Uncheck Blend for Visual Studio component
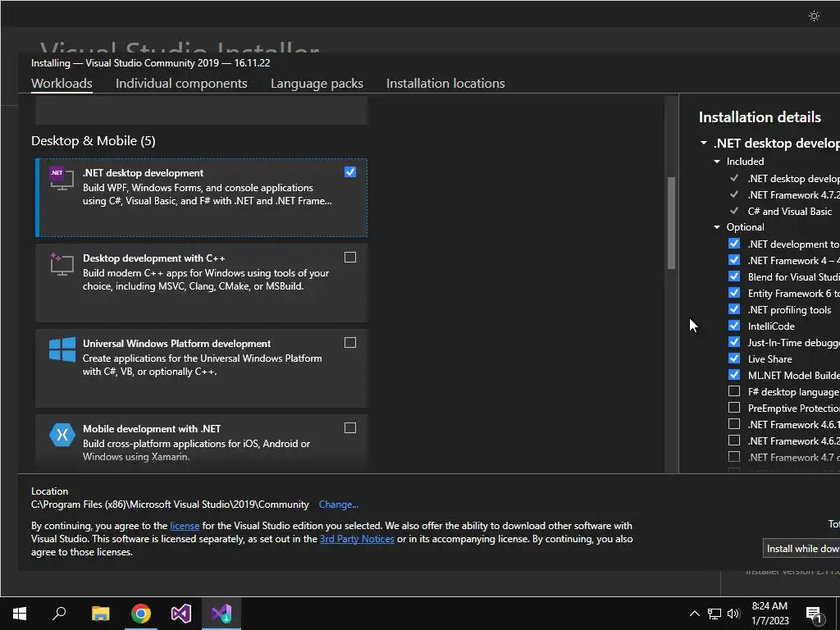 click(734, 276)
